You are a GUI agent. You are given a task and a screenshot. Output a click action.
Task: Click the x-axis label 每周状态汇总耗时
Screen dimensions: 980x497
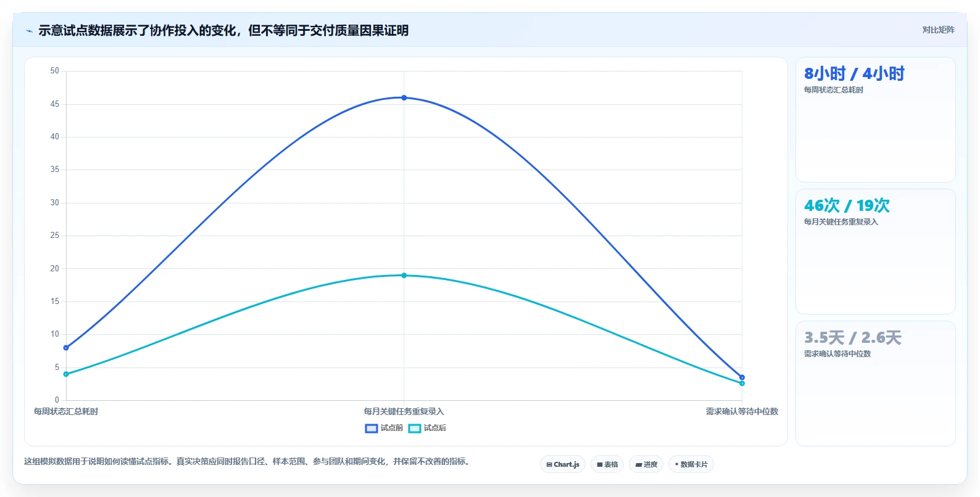[66, 411]
